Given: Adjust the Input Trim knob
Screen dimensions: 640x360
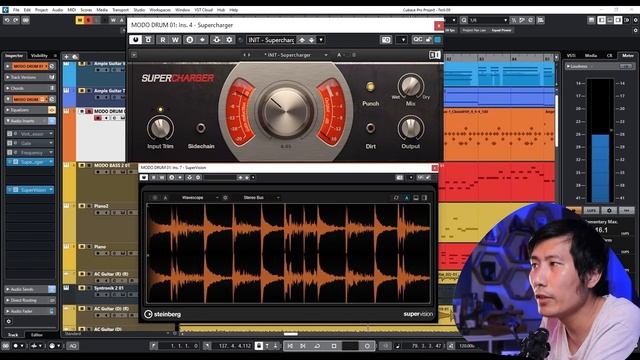Looking at the screenshot, I should (x=160, y=128).
